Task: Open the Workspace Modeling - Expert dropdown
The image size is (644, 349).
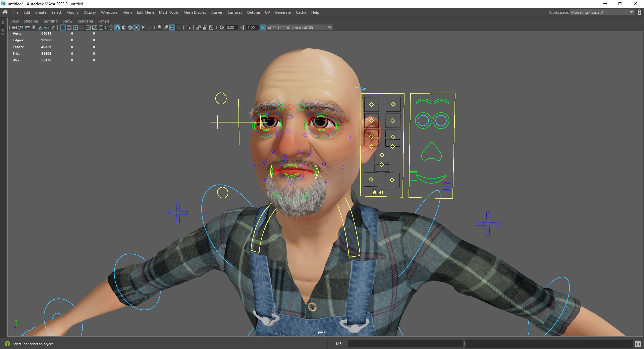Action: pyautogui.click(x=602, y=12)
